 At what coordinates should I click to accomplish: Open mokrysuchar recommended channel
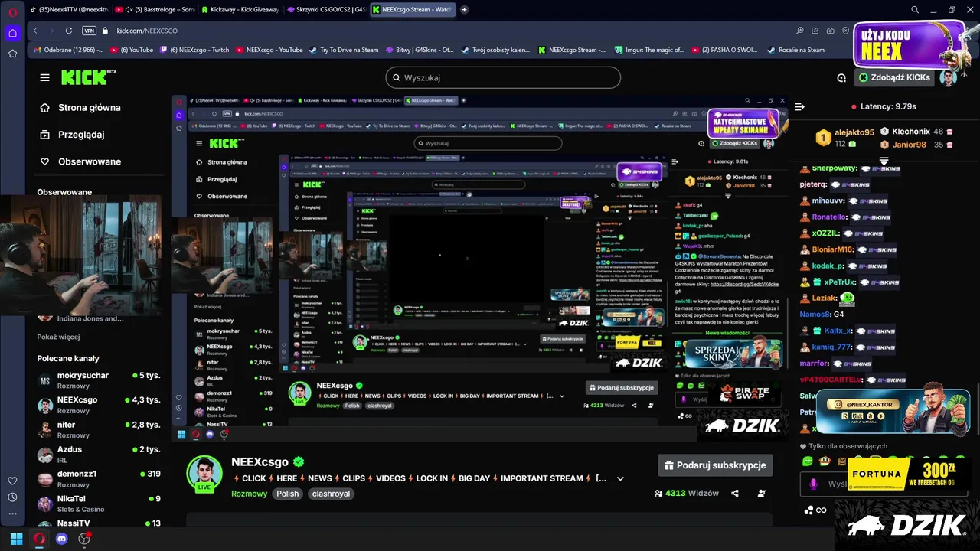pos(100,380)
